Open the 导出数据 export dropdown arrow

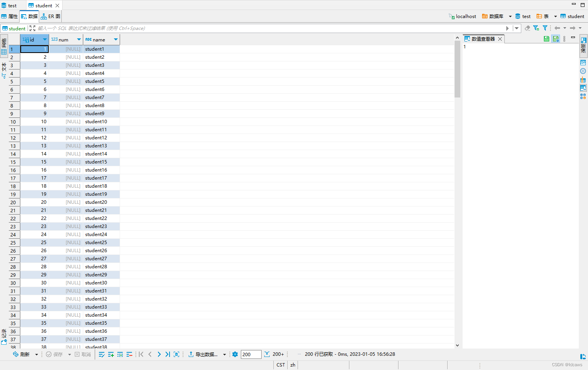224,355
